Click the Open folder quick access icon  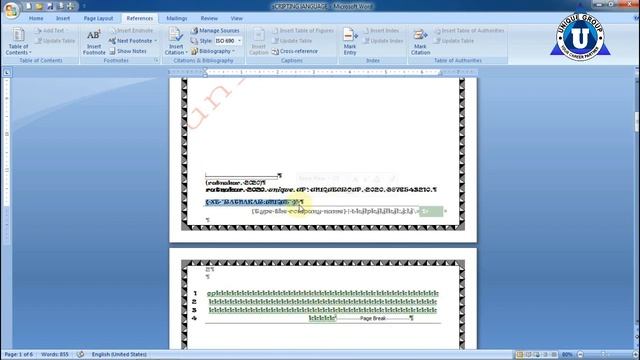[x=39, y=6]
